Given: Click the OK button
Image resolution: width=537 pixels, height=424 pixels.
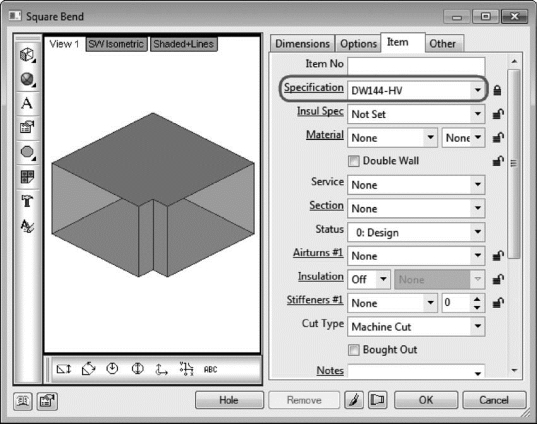Looking at the screenshot, I should [426, 400].
